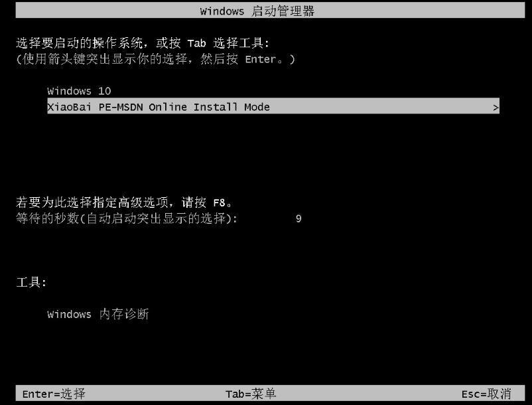Click the word Enter in arrow-key instruction
The image size is (532, 405).
[x=261, y=59]
